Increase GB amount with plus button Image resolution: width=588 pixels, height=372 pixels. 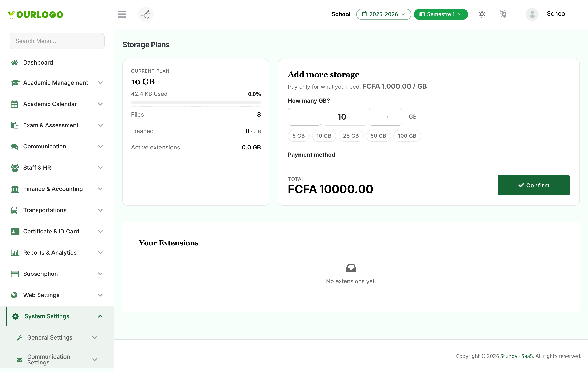(385, 117)
